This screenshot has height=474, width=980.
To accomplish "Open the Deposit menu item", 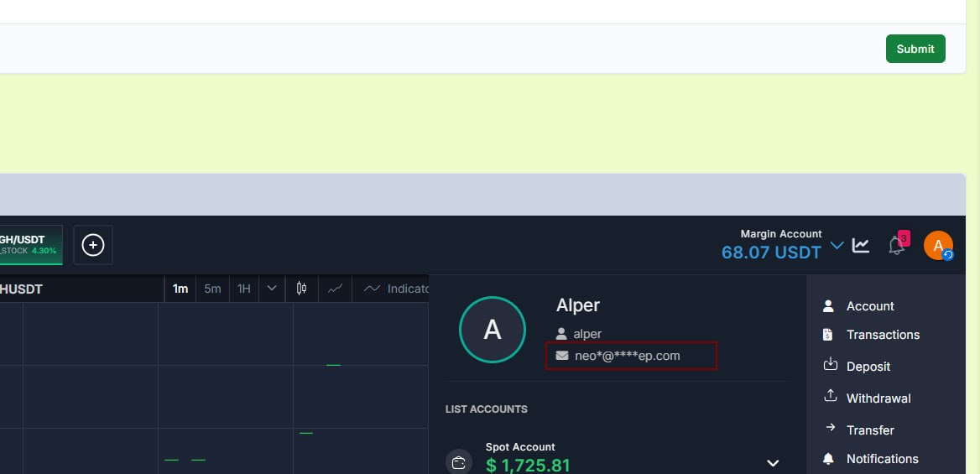I will (x=868, y=367).
